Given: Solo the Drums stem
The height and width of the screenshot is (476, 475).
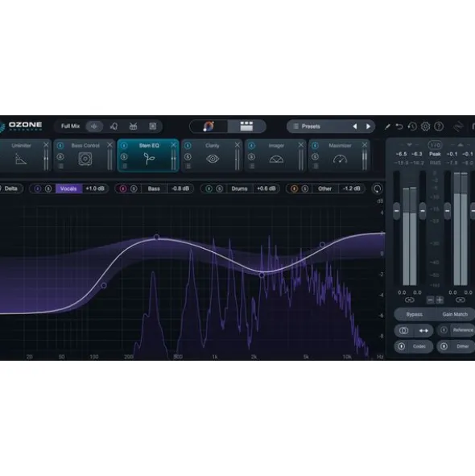Looking at the screenshot, I should pos(220,188).
